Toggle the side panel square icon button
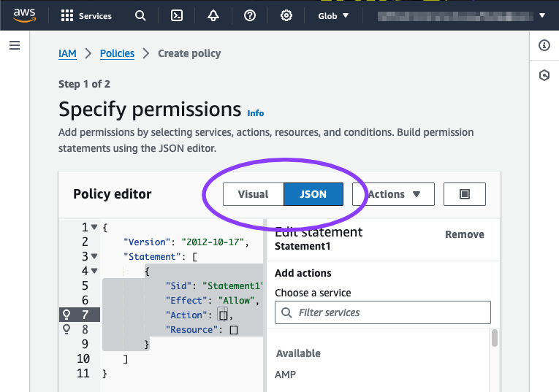This screenshot has height=392, width=559. 465,194
